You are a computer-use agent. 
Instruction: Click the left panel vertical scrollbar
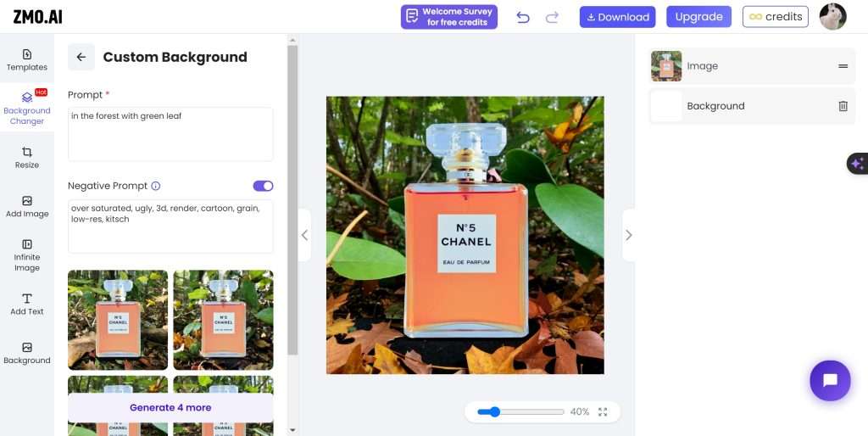pyautogui.click(x=292, y=199)
